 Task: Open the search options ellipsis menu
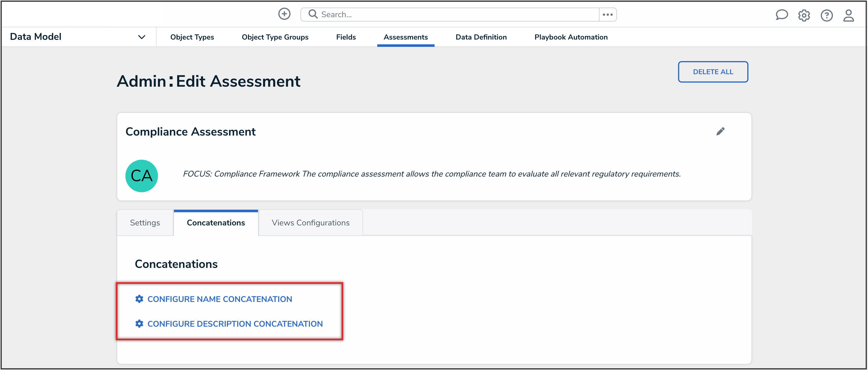pos(608,15)
